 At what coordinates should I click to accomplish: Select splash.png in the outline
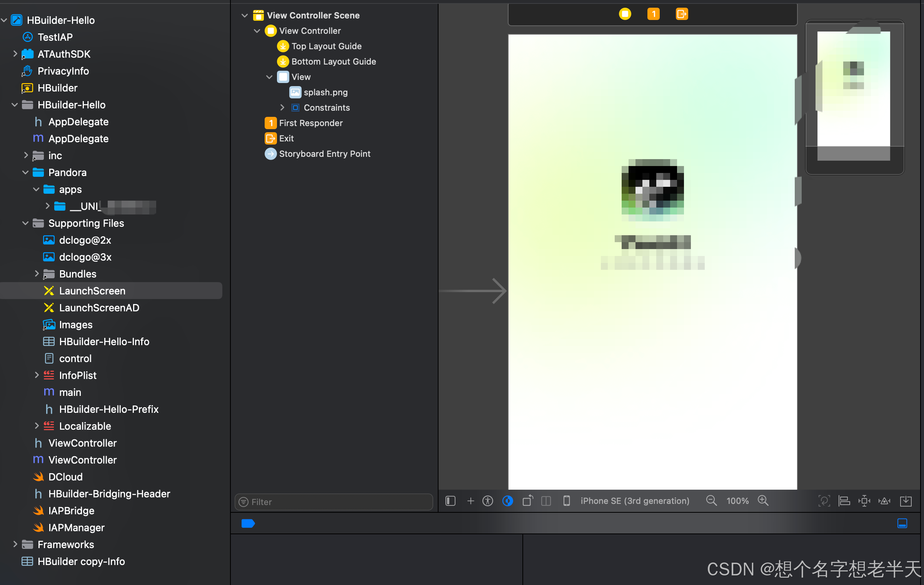click(325, 92)
